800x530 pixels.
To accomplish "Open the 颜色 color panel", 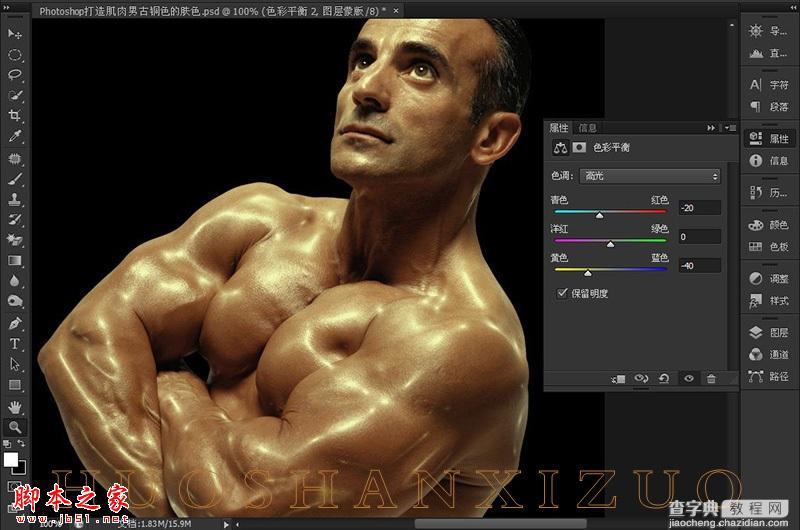I will click(x=769, y=224).
